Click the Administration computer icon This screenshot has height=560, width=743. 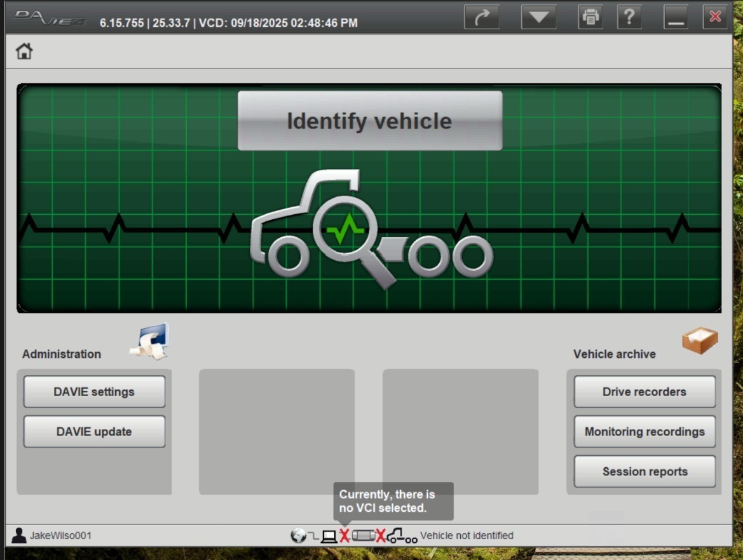click(150, 341)
